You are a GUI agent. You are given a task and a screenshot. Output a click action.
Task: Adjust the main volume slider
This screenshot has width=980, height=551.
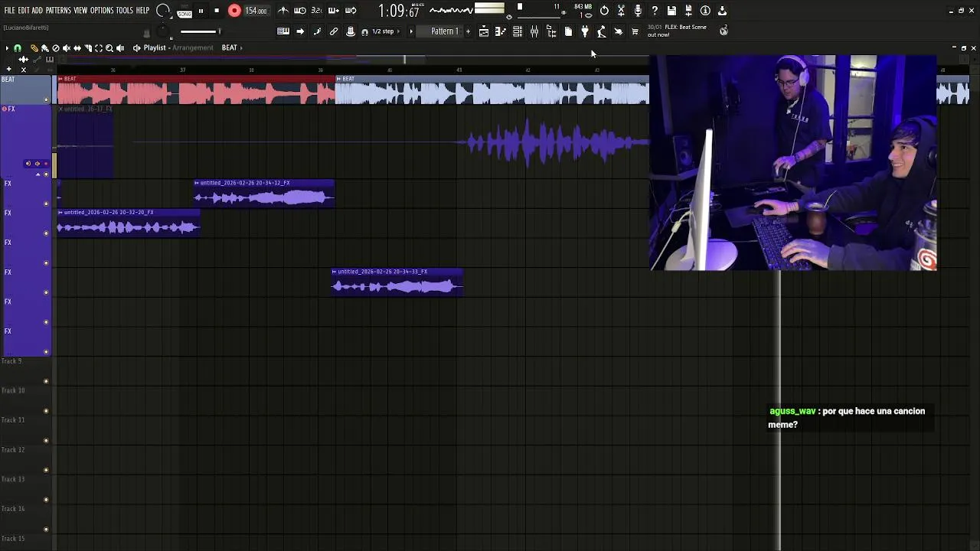[x=201, y=31]
